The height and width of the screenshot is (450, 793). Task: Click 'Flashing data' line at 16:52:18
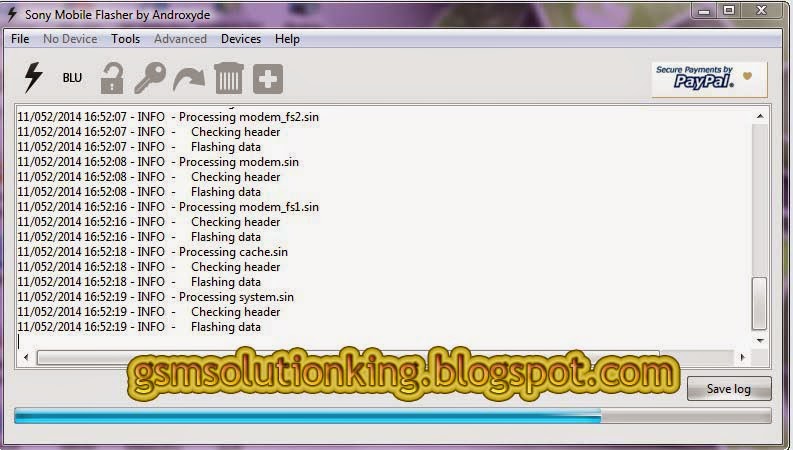[x=139, y=282]
